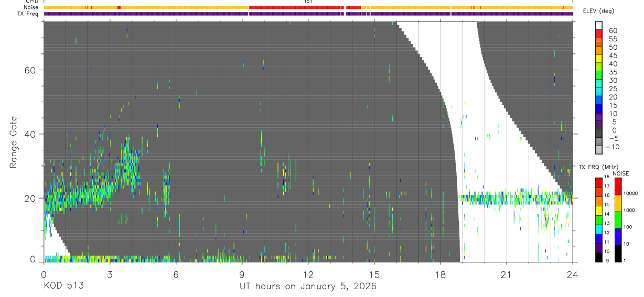Screen dimensions: 644x297
Task: Click the cyan 12–13 MHz TX FRQ swatch
Action: [599, 229]
